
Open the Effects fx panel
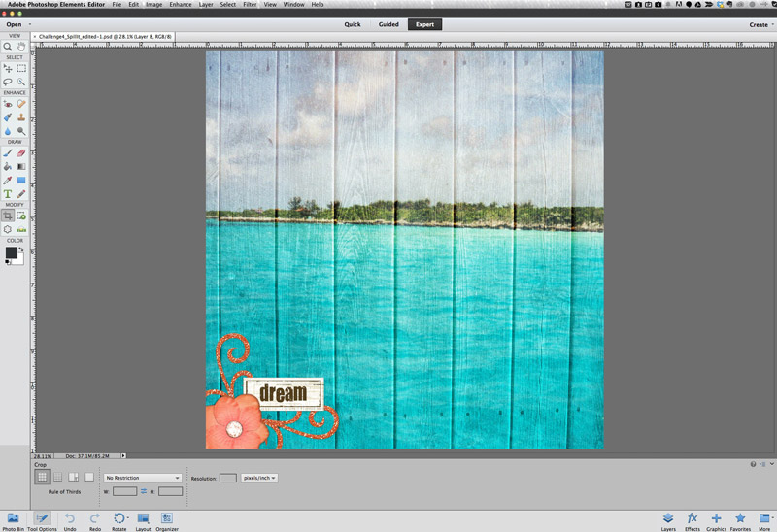point(693,518)
